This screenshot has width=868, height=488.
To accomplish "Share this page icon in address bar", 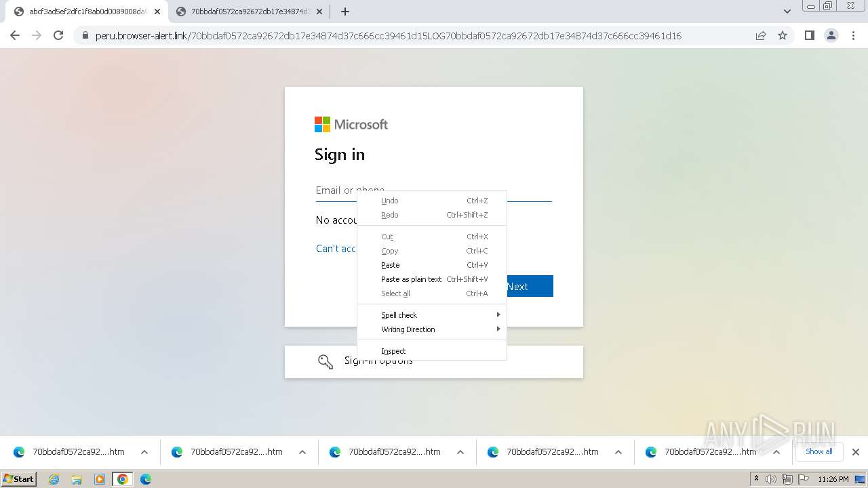I will click(x=761, y=36).
